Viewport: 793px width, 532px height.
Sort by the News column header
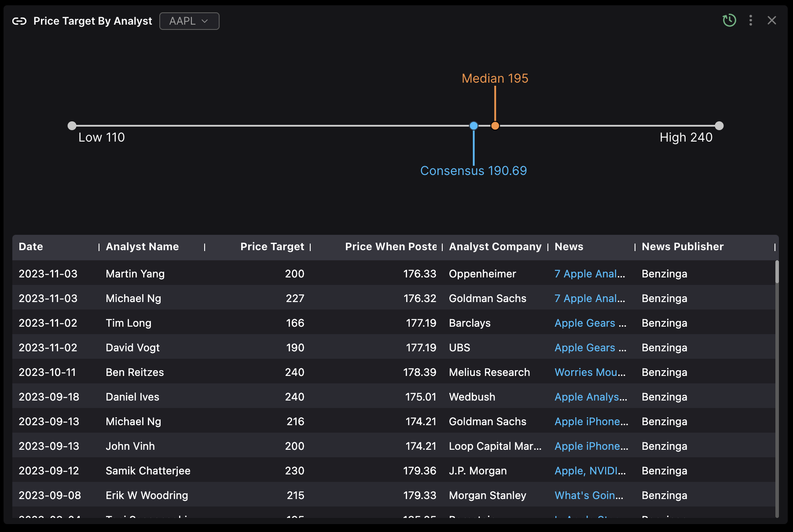pyautogui.click(x=569, y=247)
